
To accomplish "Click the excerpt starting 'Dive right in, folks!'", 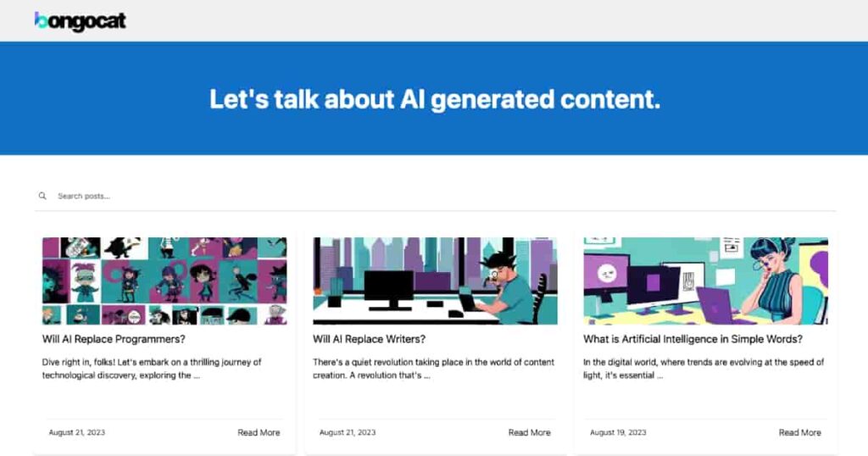I will coord(152,369).
